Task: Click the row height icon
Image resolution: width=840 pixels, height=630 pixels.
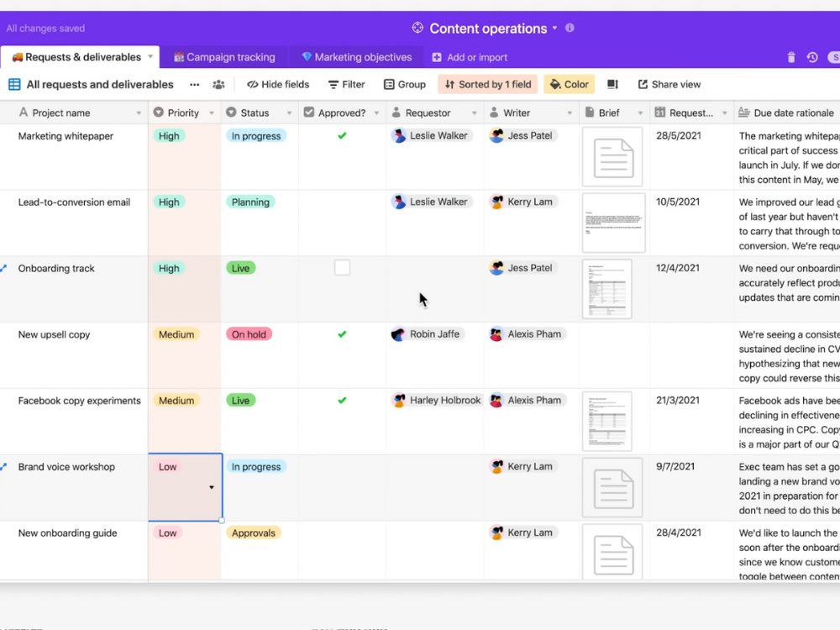Action: 612,84
